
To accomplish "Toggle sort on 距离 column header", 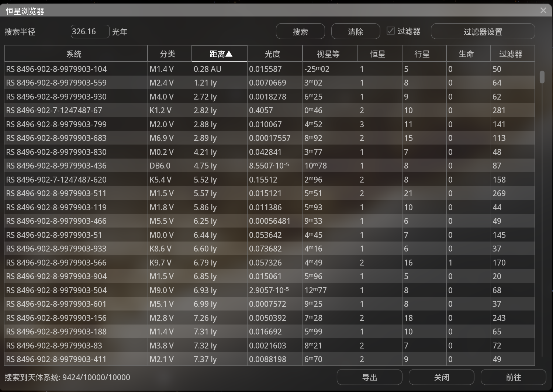I will coord(220,54).
